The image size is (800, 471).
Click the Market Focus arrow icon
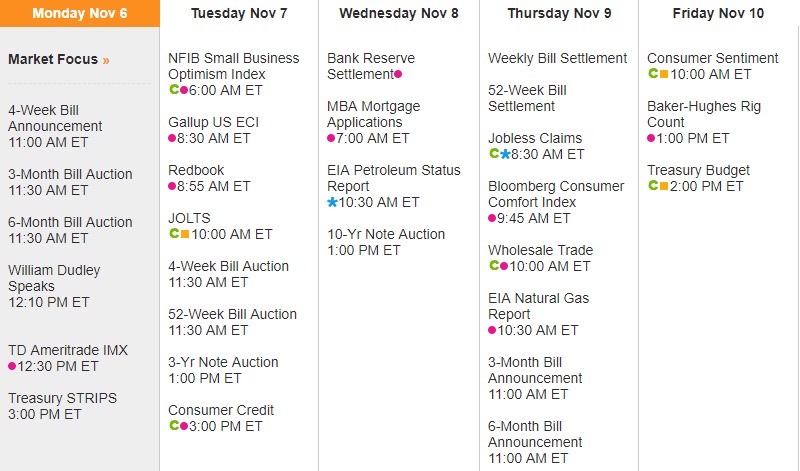click(x=106, y=60)
